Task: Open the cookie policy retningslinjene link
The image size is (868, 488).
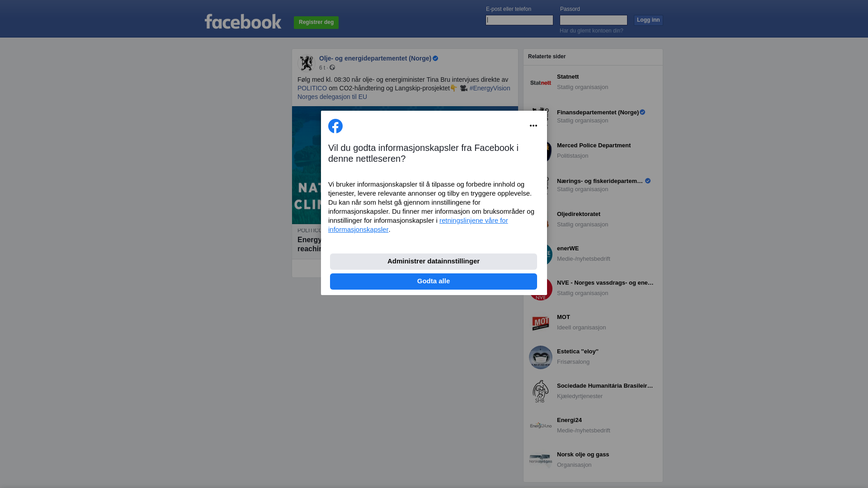Action: click(418, 225)
